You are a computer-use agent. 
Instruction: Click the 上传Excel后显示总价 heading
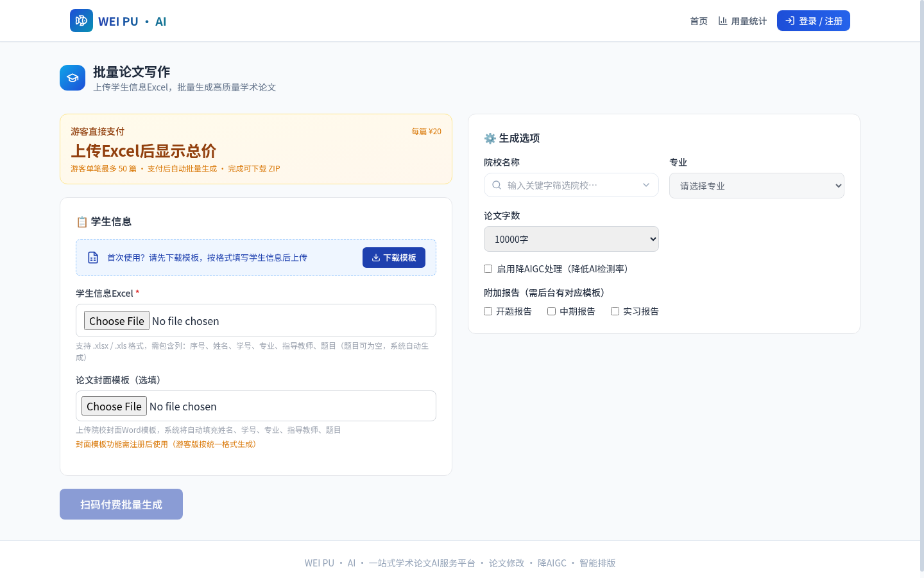pos(143,151)
